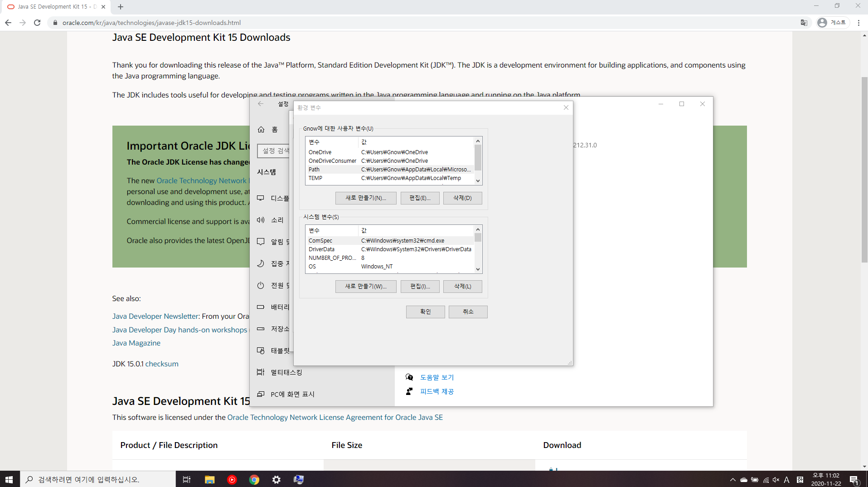Show hidden system tray icons

(732, 480)
